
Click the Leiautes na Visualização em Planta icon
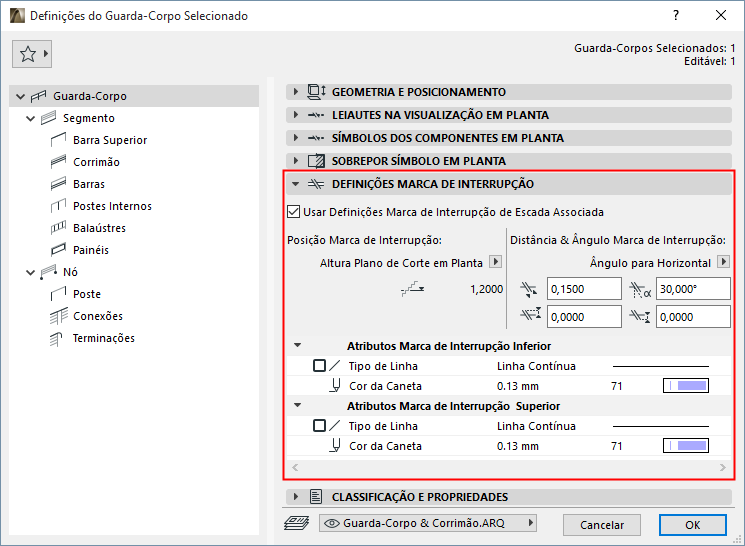coord(316,115)
